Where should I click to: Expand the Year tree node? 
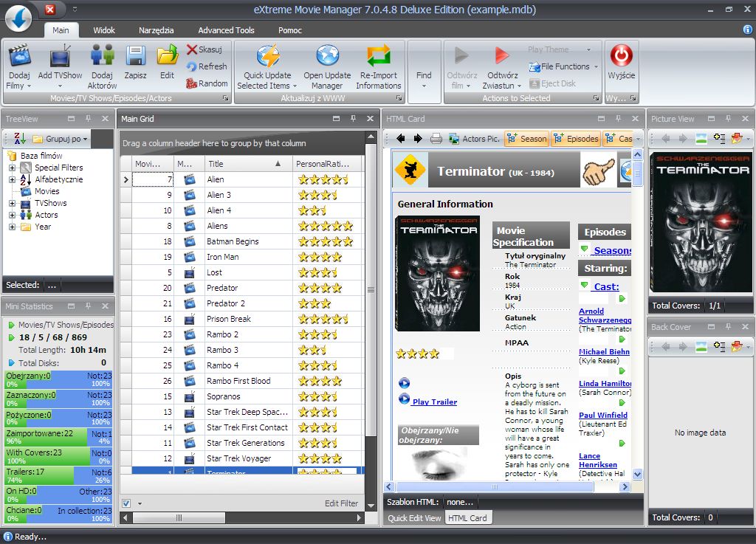click(x=12, y=227)
